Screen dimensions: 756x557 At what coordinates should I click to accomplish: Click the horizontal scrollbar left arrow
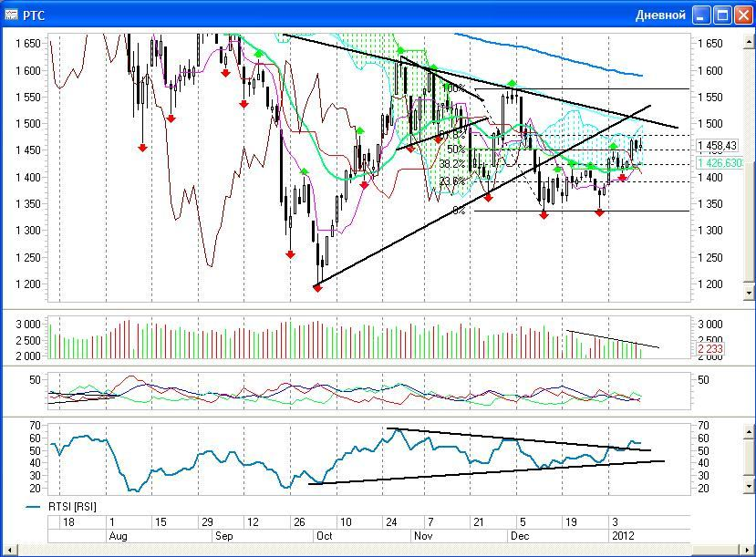[9, 550]
